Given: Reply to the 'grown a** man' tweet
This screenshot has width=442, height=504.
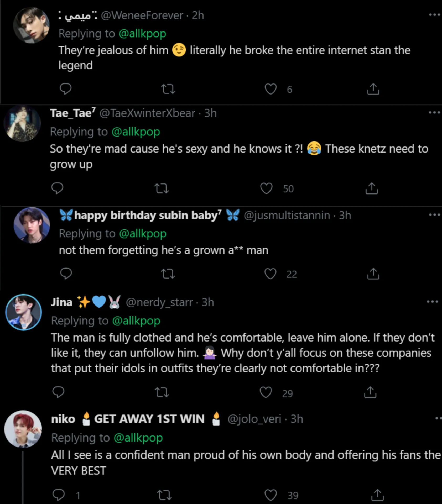Looking at the screenshot, I should (66, 274).
